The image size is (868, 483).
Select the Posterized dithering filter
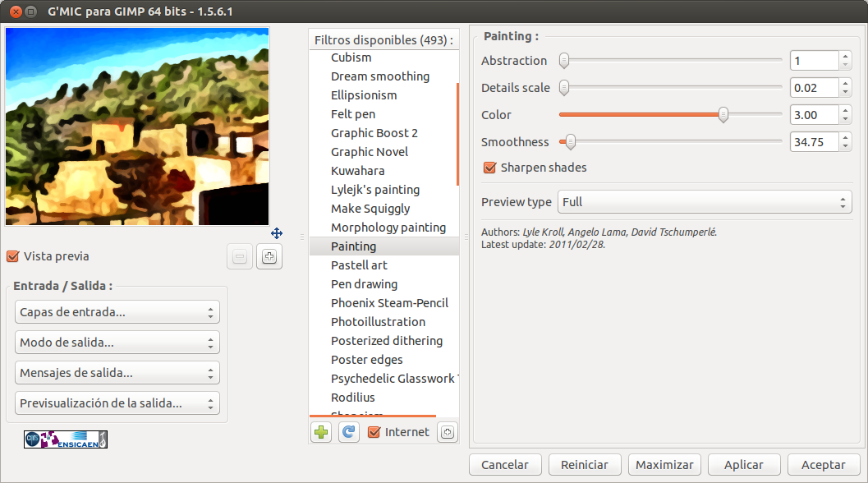pos(387,341)
